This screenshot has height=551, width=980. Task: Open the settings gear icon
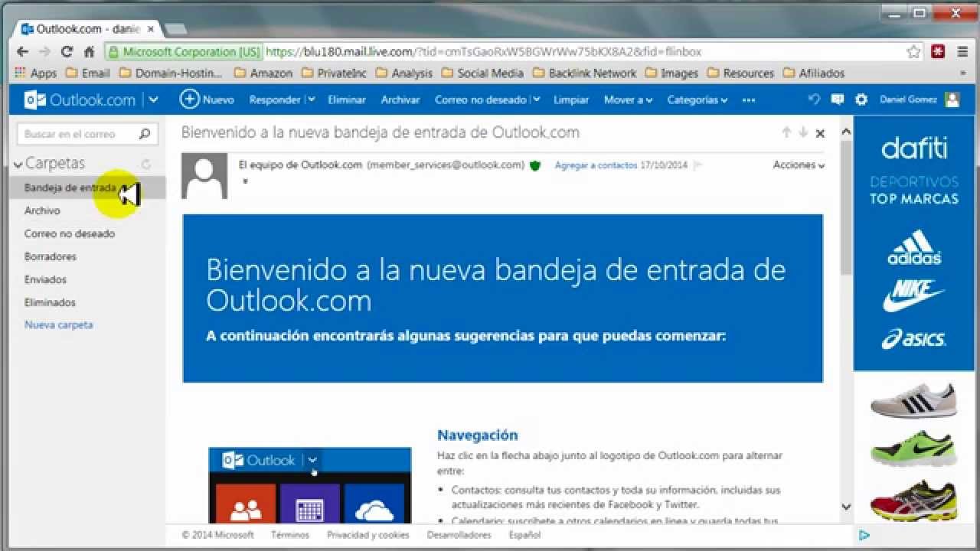861,99
